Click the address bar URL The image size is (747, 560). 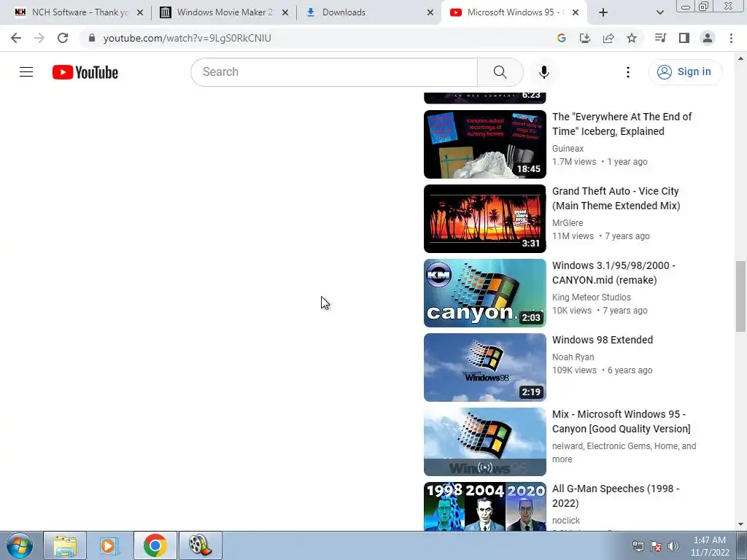coord(187,38)
